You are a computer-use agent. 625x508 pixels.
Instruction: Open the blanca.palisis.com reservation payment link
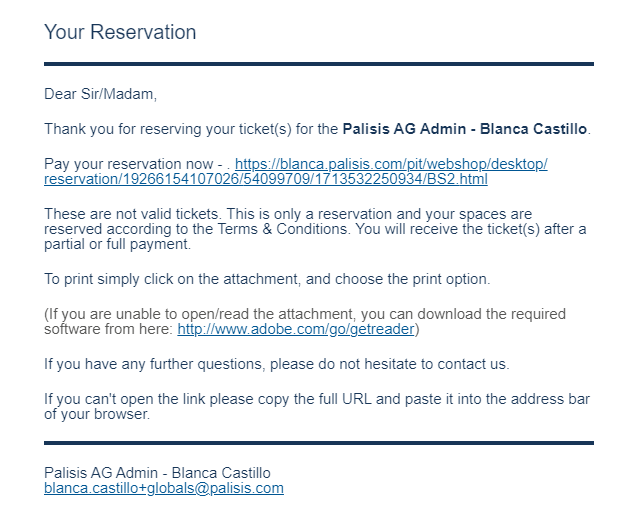[391, 164]
